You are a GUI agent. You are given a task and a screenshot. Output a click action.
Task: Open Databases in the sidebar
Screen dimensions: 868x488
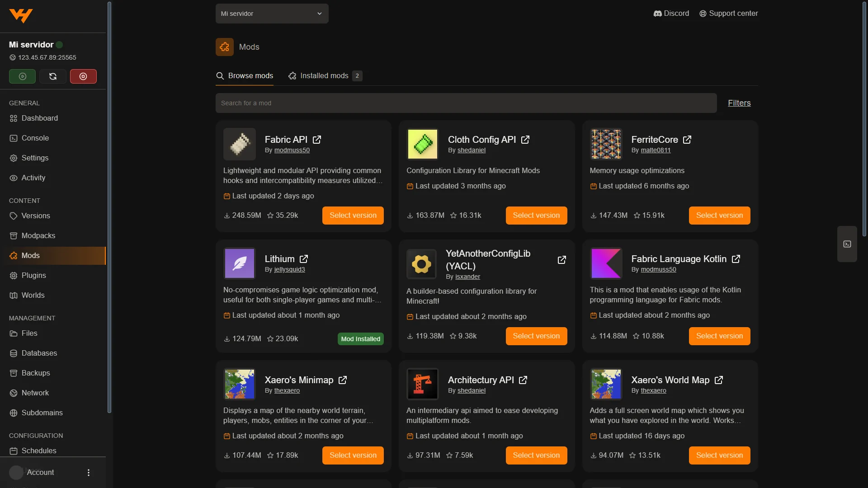coord(53,353)
